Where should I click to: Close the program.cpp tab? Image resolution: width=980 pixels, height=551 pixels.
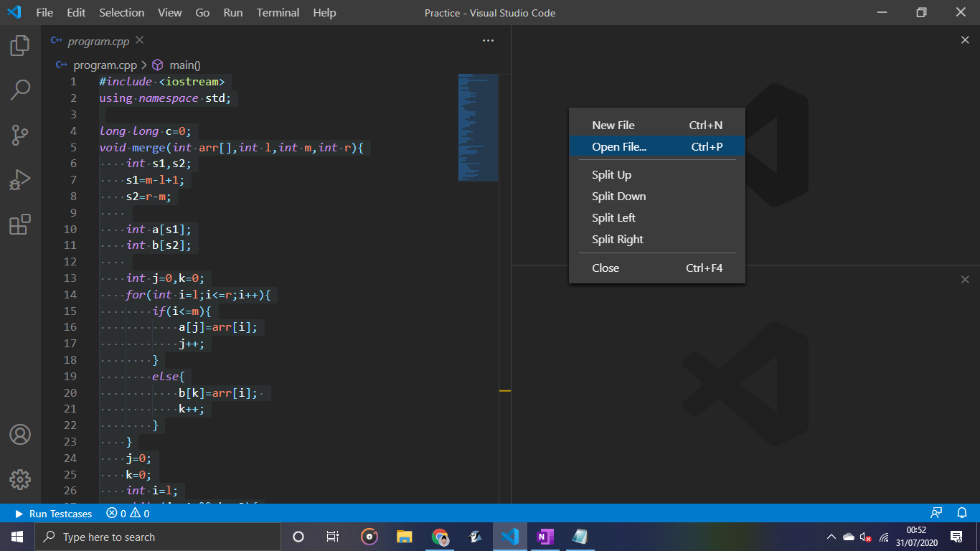click(x=139, y=41)
